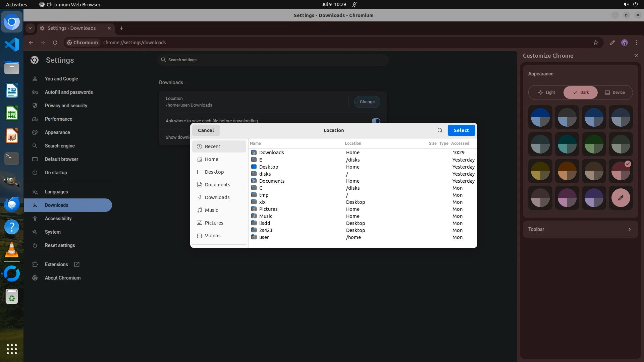This screenshot has width=644, height=362.
Task: Open the custom color eyedropper picker
Action: (621, 198)
